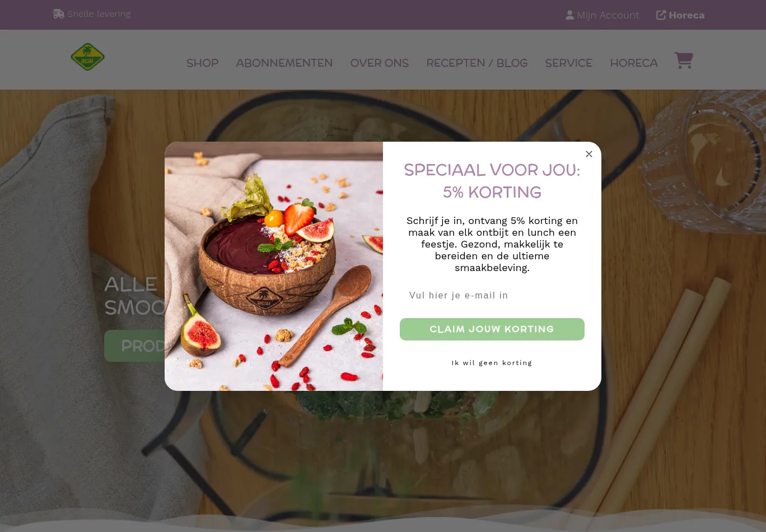Image resolution: width=766 pixels, height=532 pixels.
Task: Open RECEPTEN / BLOG section
Action: pyautogui.click(x=477, y=63)
